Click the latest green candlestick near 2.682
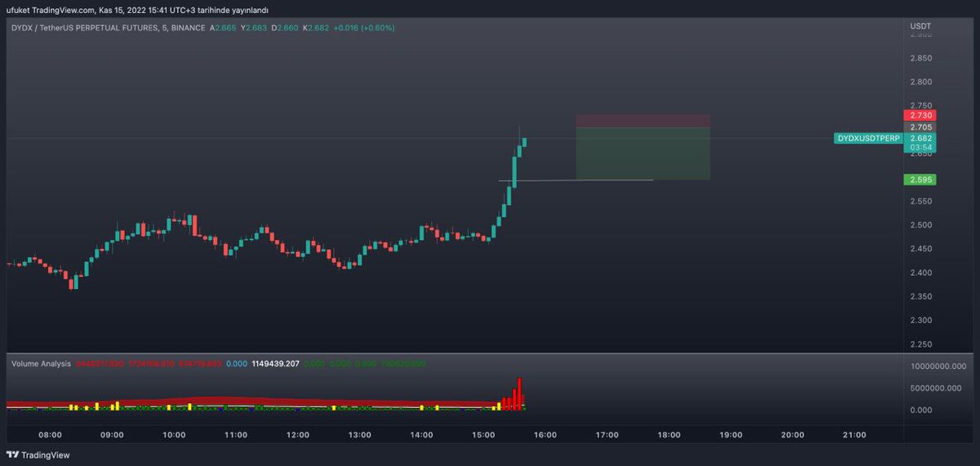Screen dimensions: 980x466 524,142
